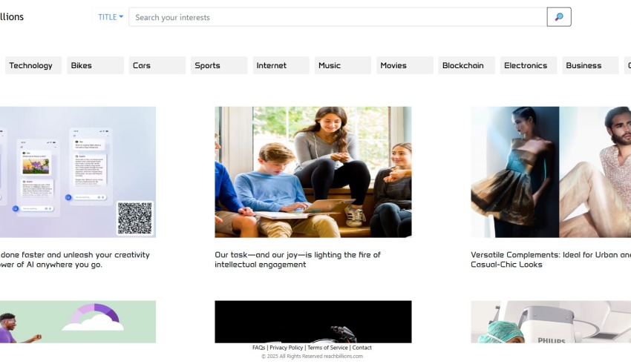
Task: Open the students studying article image
Action: coord(313,171)
